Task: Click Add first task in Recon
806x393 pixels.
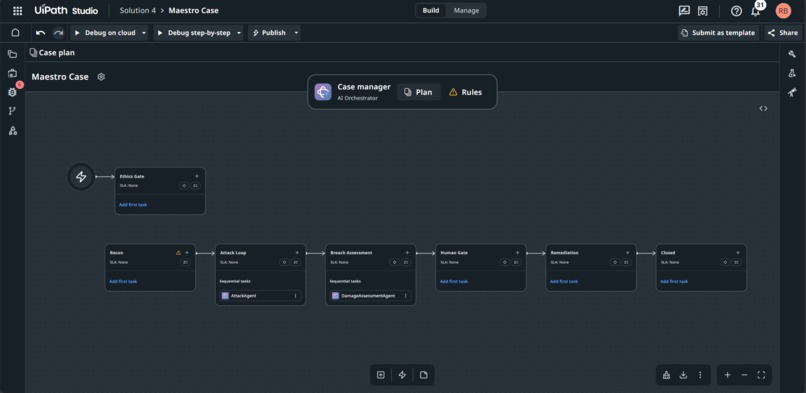Action: click(x=123, y=282)
